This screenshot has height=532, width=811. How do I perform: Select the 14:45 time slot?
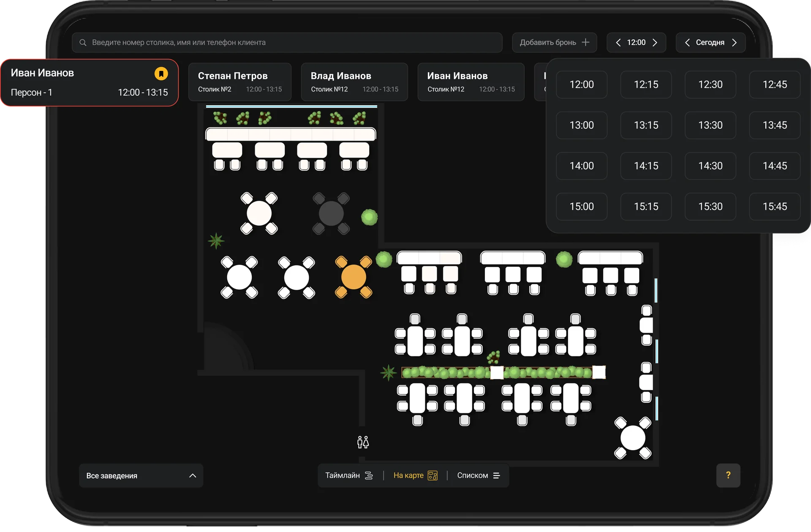[775, 166]
